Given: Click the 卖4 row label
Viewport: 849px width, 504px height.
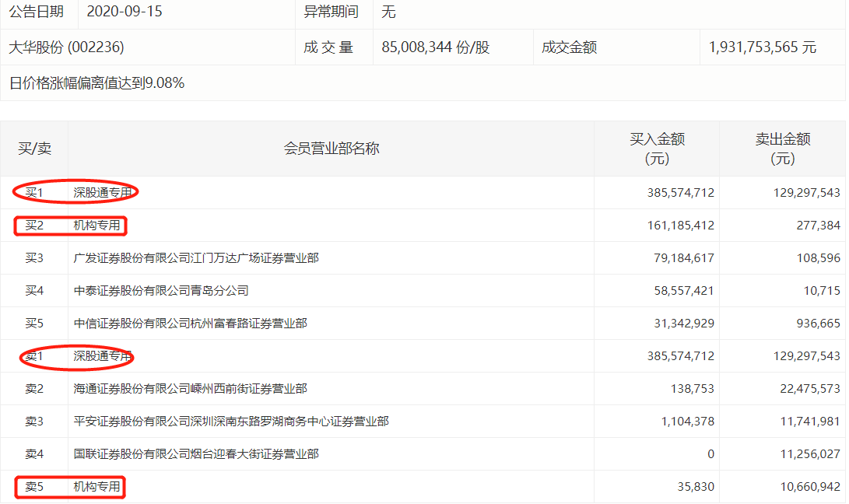Looking at the screenshot, I should 34,454.
